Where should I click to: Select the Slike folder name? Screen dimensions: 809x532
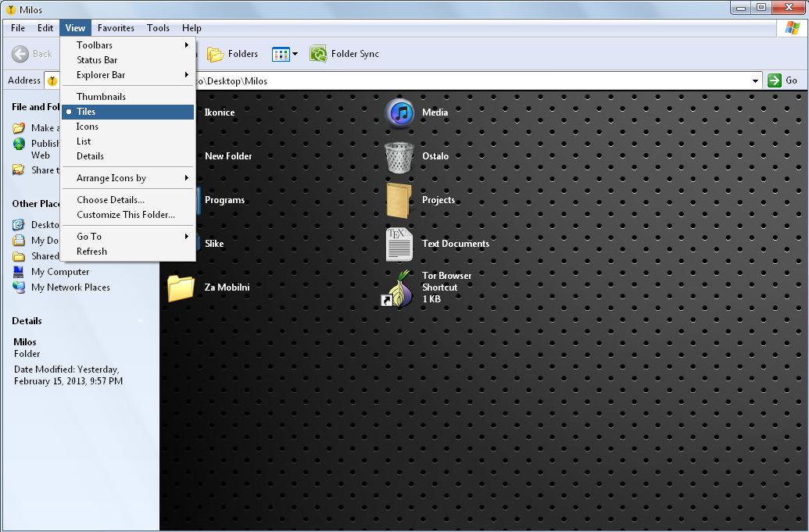point(214,244)
